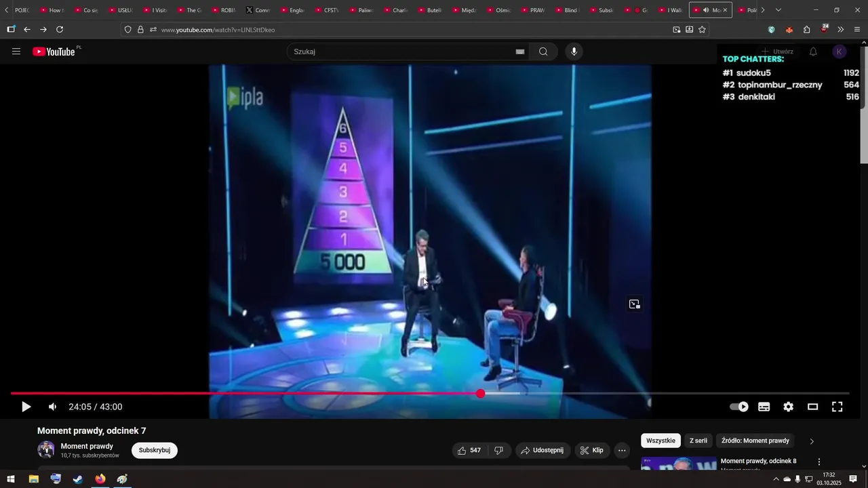Click the Udostępnij share button
The image size is (868, 488).
pos(542,450)
